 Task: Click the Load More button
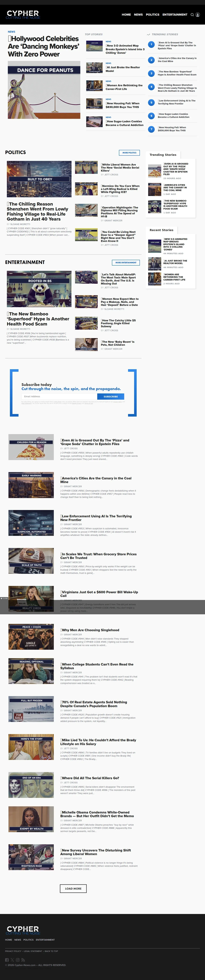(x=73, y=889)
